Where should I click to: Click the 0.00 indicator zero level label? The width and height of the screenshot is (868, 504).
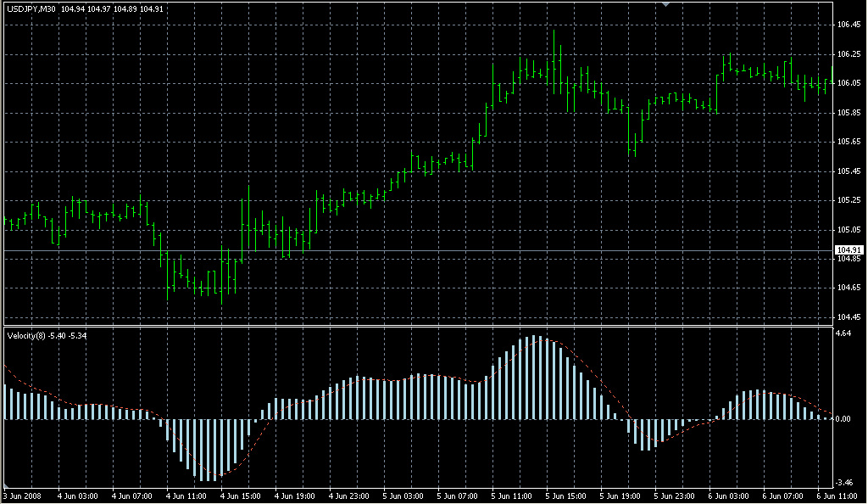(844, 419)
